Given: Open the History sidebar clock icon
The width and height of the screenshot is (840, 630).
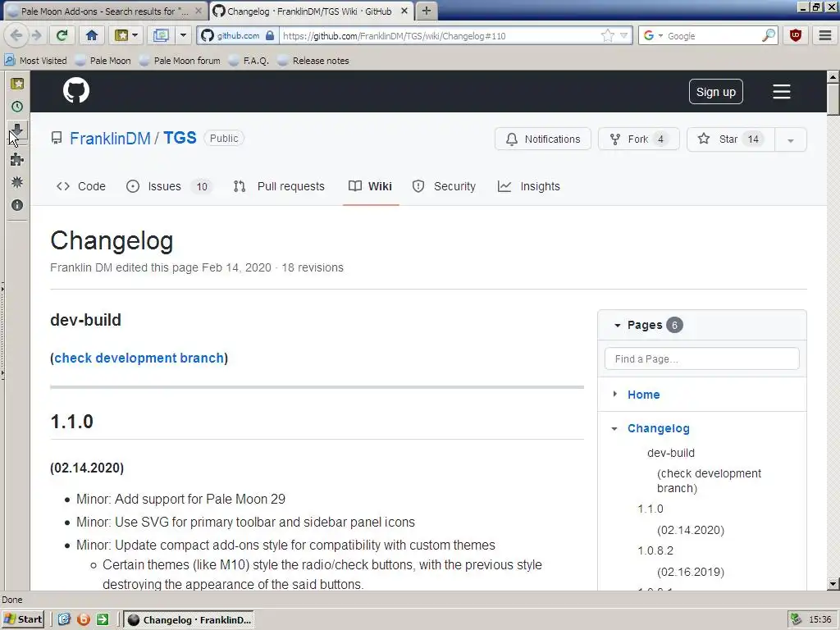Looking at the screenshot, I should point(17,107).
